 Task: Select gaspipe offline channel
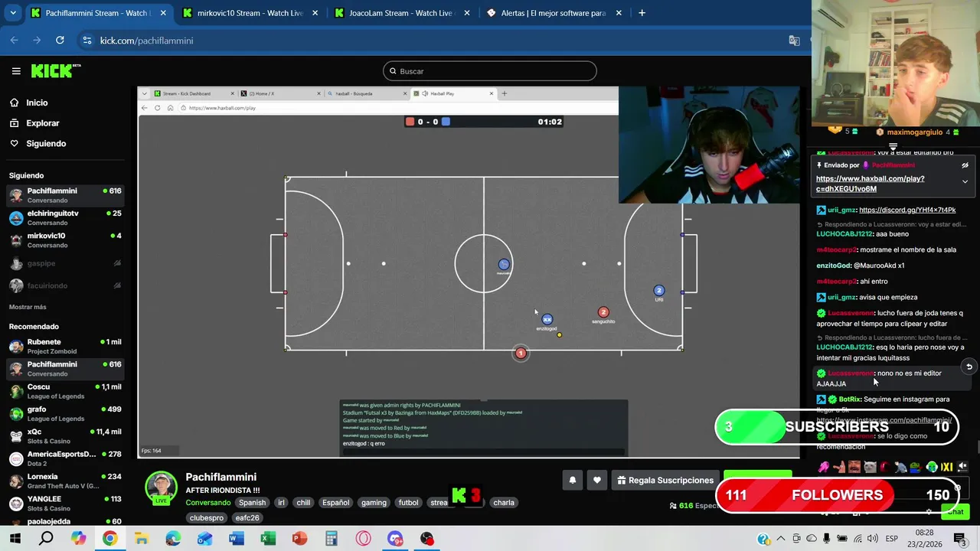pos(65,263)
